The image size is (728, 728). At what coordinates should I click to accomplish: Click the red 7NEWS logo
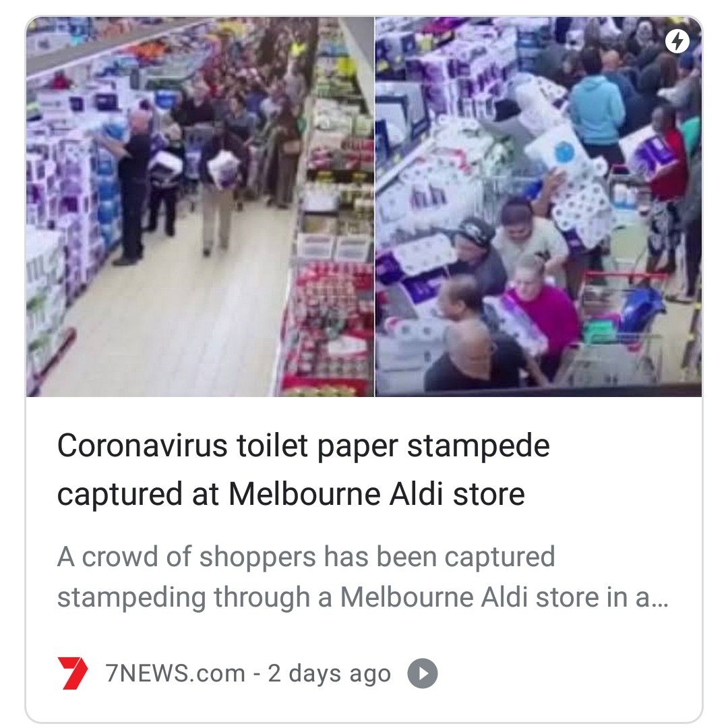tap(72, 673)
